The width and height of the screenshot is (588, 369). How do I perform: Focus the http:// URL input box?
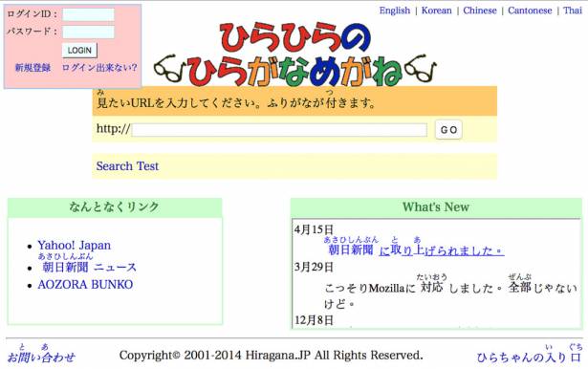click(x=279, y=130)
